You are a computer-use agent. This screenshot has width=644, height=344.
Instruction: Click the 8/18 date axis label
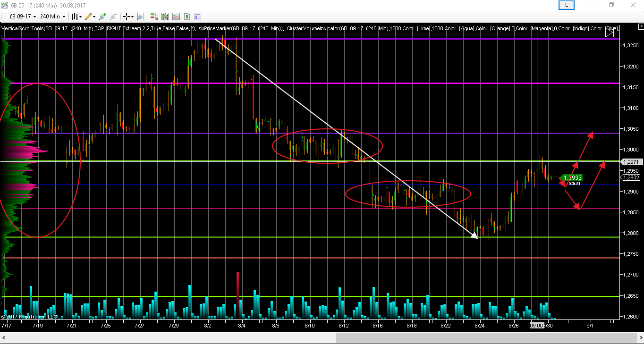tap(412, 326)
